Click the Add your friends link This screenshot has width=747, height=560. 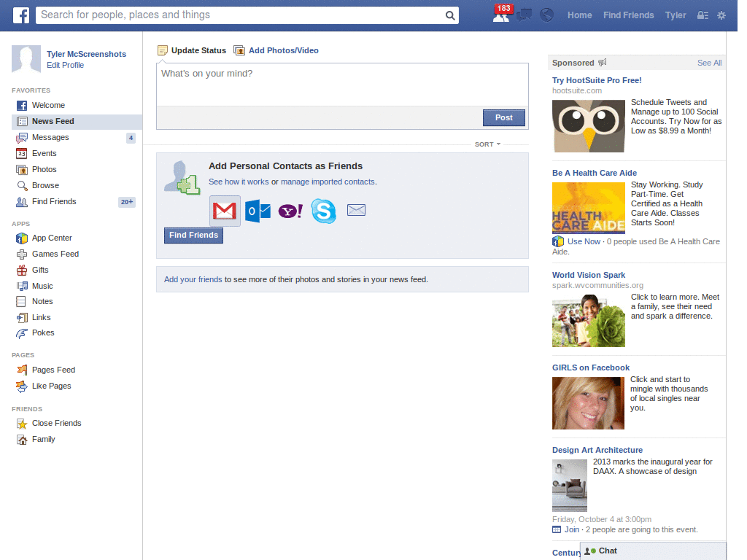pyautogui.click(x=193, y=279)
